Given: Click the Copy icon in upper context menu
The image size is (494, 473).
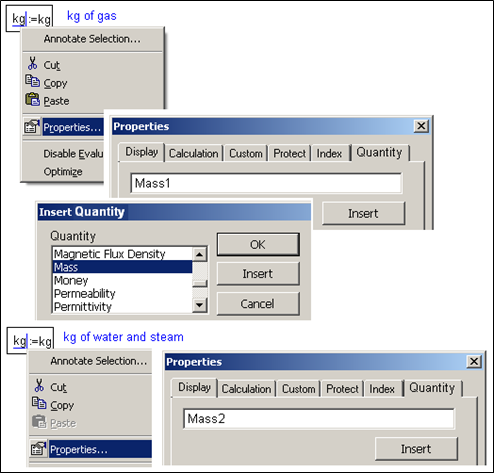Looking at the screenshot, I should (32, 81).
